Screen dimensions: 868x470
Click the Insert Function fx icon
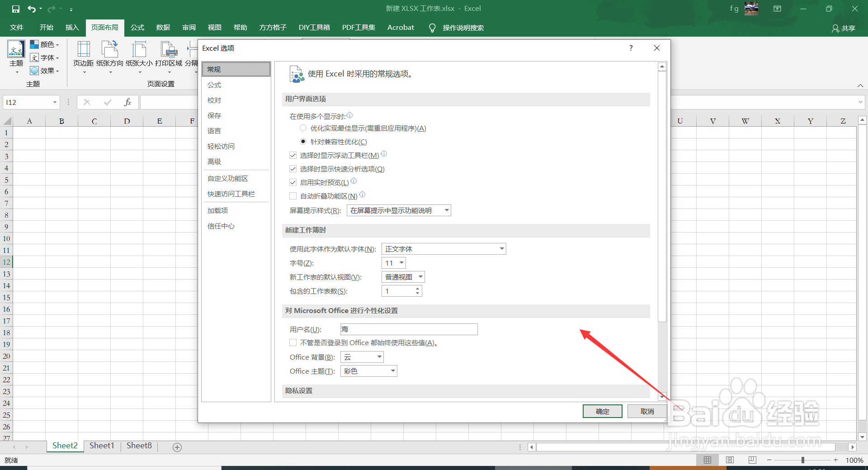[x=127, y=102]
